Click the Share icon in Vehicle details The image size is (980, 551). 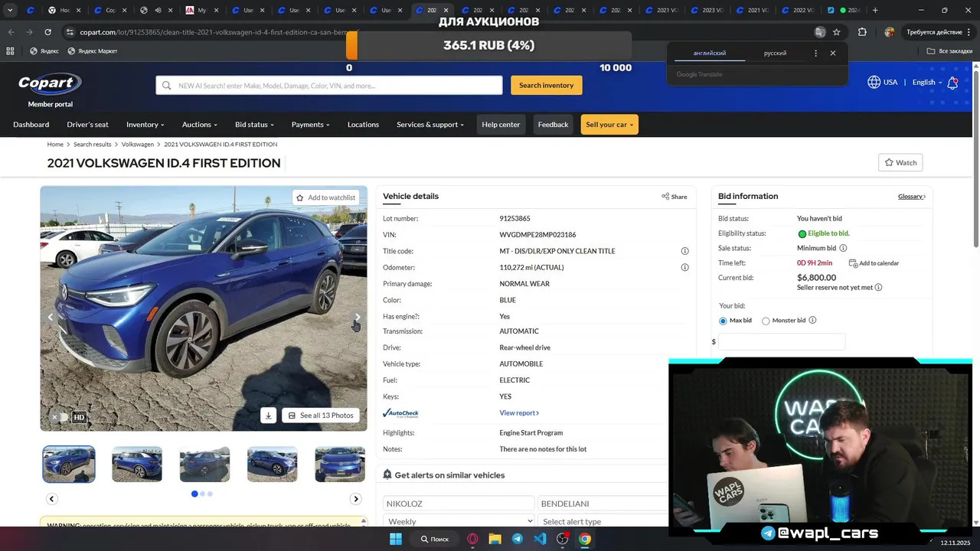click(665, 197)
